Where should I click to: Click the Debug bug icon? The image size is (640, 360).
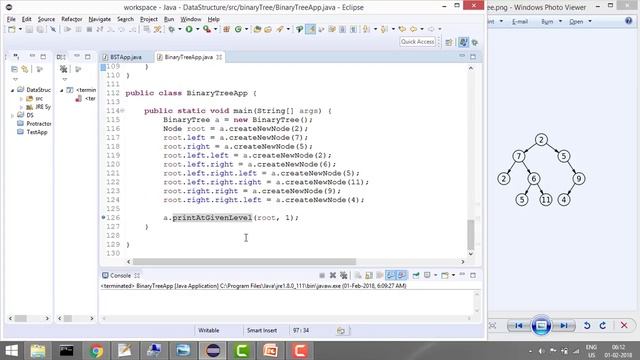pyautogui.click(x=172, y=29)
